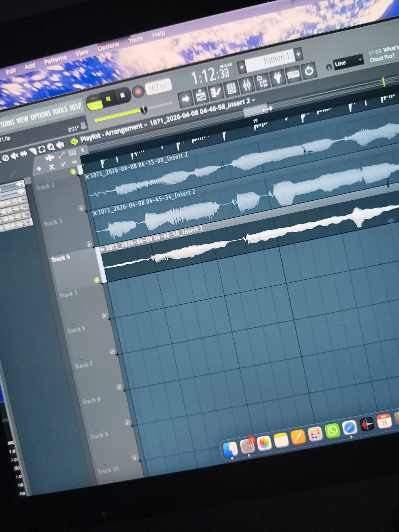This screenshot has height=532, width=399.
Task: Stop playback with the stop button
Action: coord(122,95)
